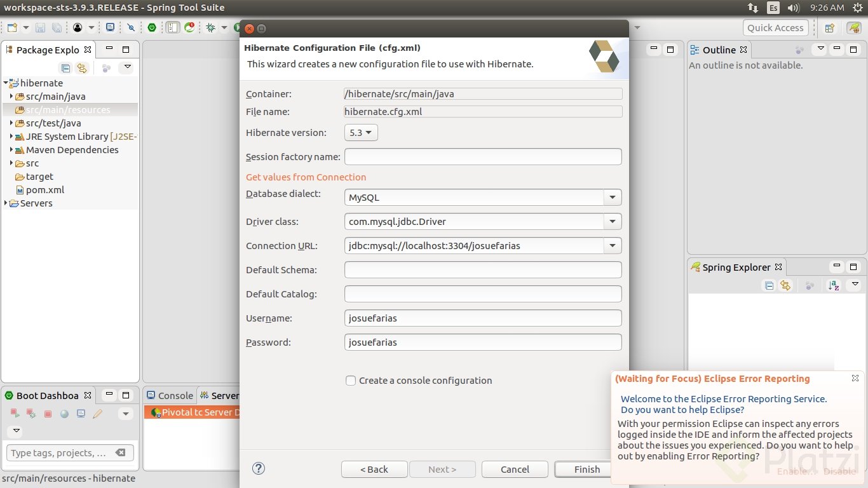Open the sound volume indicator in system tray
Screen dimensions: 868x488
pyautogui.click(x=793, y=8)
